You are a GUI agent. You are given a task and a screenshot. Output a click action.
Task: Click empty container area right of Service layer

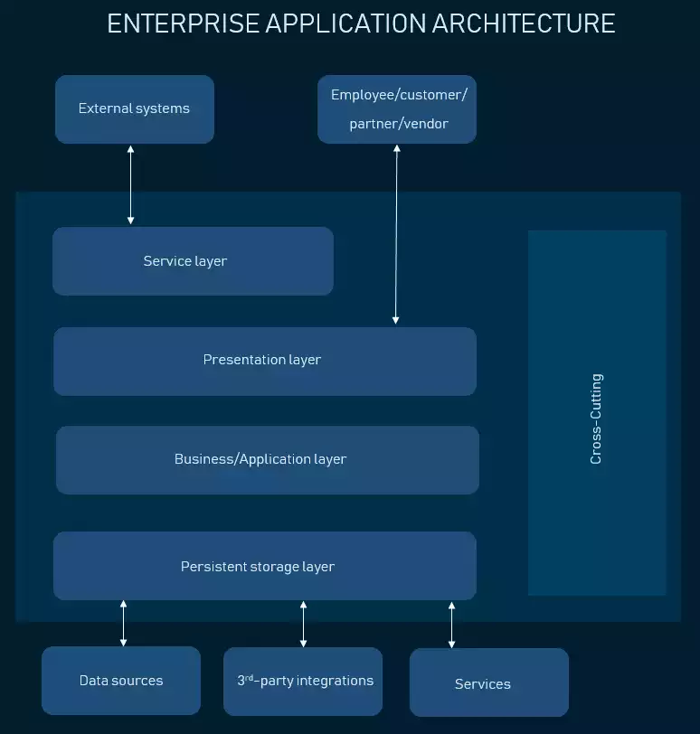click(425, 261)
